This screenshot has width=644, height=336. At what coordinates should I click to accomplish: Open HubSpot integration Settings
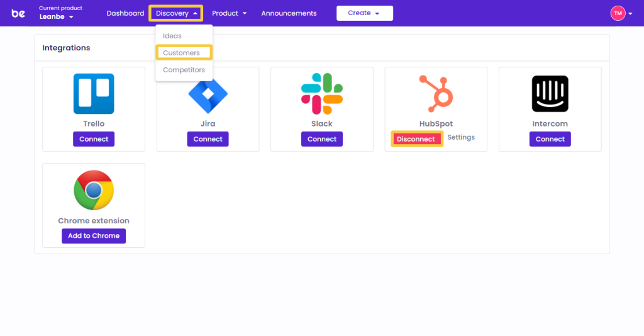[461, 137]
